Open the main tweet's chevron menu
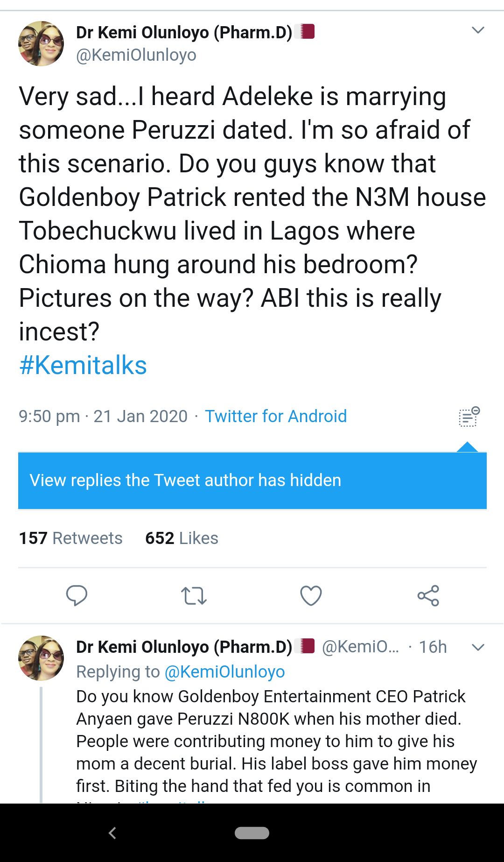Image resolution: width=504 pixels, height=862 pixels. [x=478, y=31]
